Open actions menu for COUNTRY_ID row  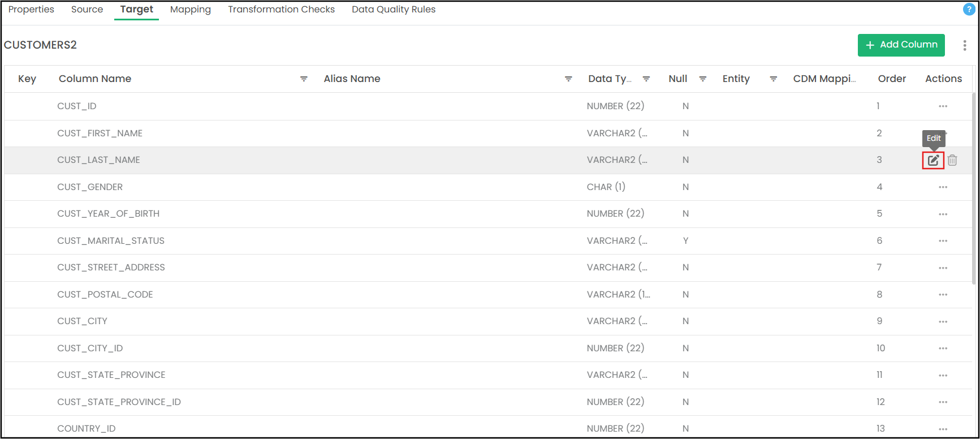(x=943, y=429)
